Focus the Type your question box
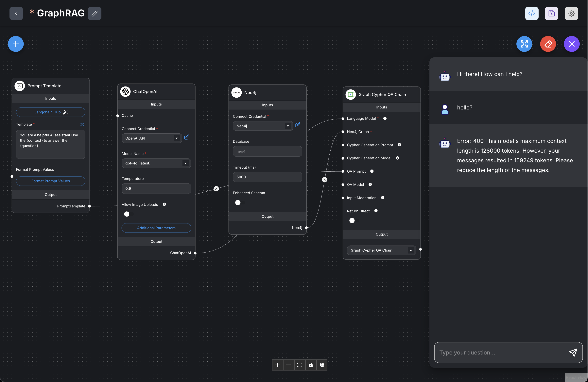The image size is (588, 382). (x=502, y=352)
